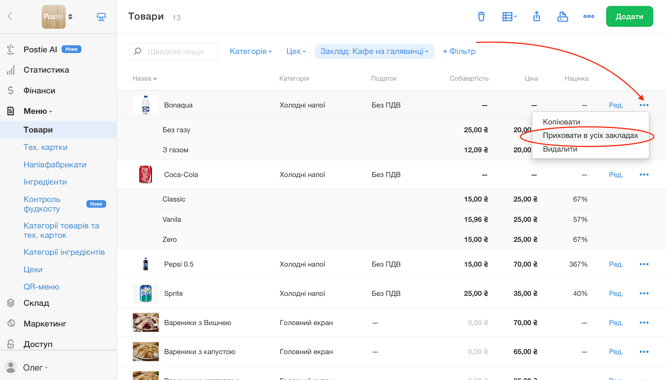Click the Вареники з капустою photo thumbnail

[x=146, y=351]
